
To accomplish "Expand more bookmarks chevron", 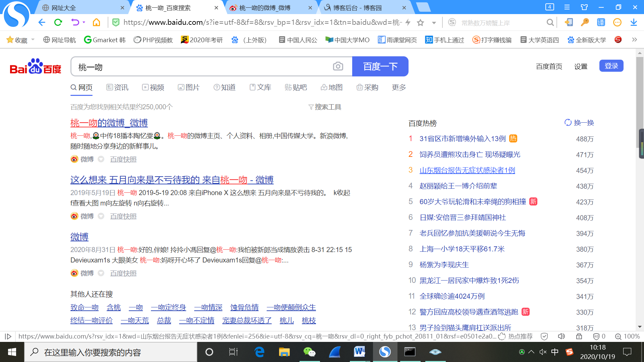I will click(x=634, y=40).
